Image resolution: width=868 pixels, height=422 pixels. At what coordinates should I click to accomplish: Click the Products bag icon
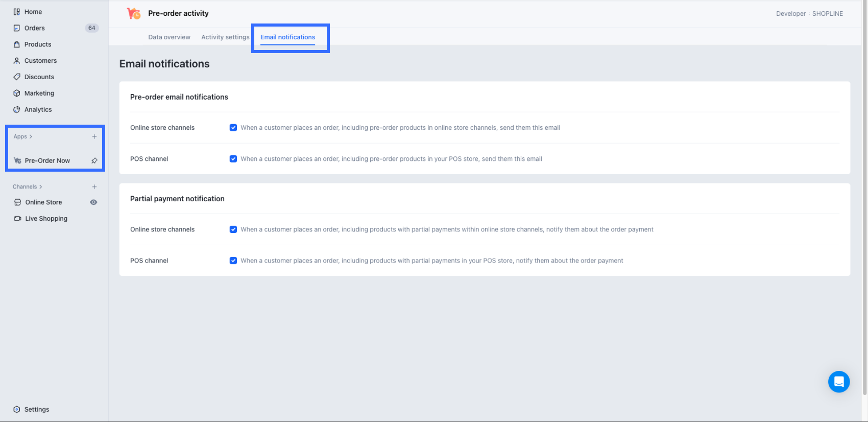pyautogui.click(x=17, y=44)
